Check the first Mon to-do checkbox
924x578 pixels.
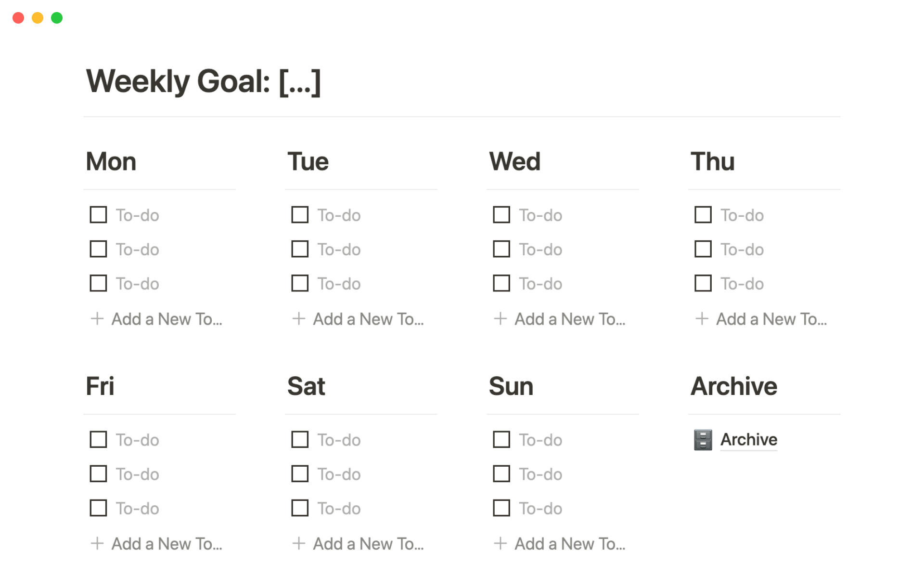99,215
